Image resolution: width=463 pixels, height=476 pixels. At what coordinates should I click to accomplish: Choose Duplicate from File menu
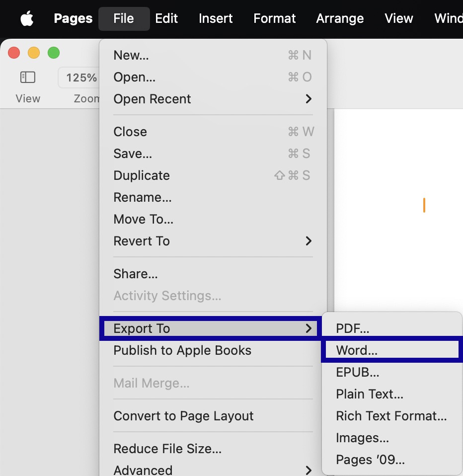point(213,175)
